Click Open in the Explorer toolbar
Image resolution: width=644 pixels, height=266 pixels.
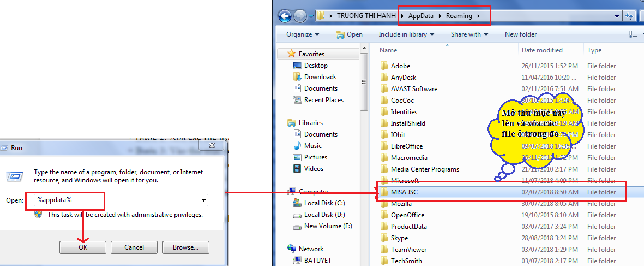(x=349, y=34)
